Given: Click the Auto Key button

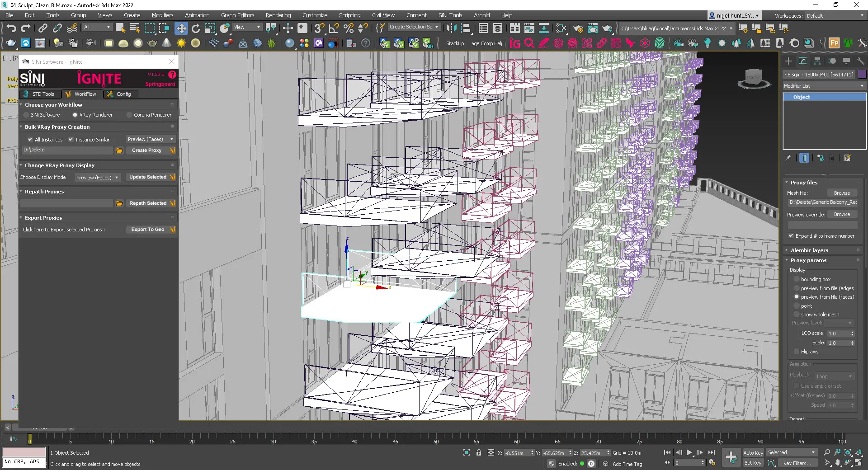Looking at the screenshot, I should point(753,452).
